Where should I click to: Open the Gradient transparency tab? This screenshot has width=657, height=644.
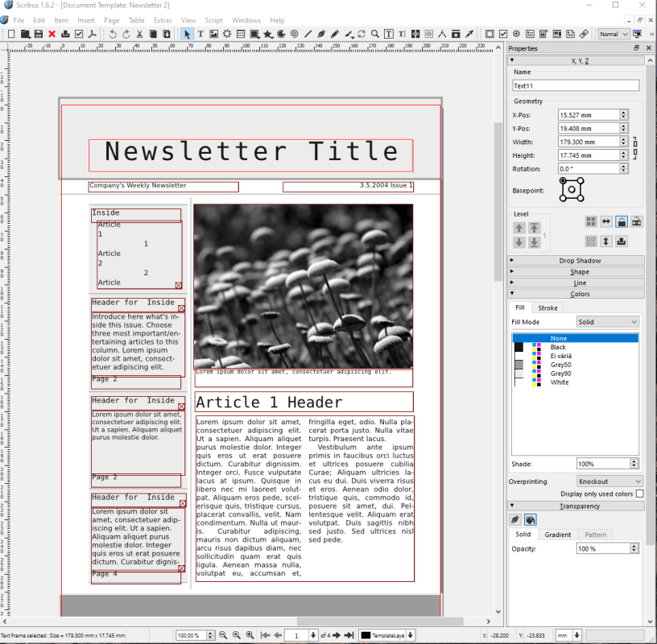pos(558,535)
